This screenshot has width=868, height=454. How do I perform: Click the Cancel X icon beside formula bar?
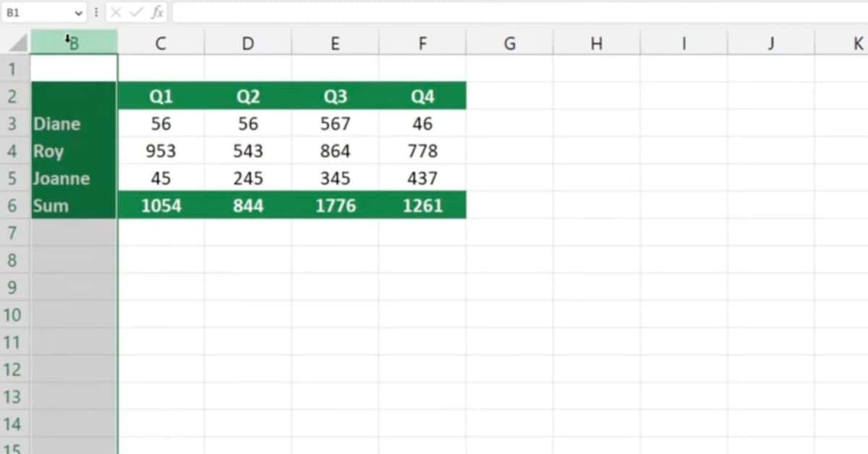(116, 12)
